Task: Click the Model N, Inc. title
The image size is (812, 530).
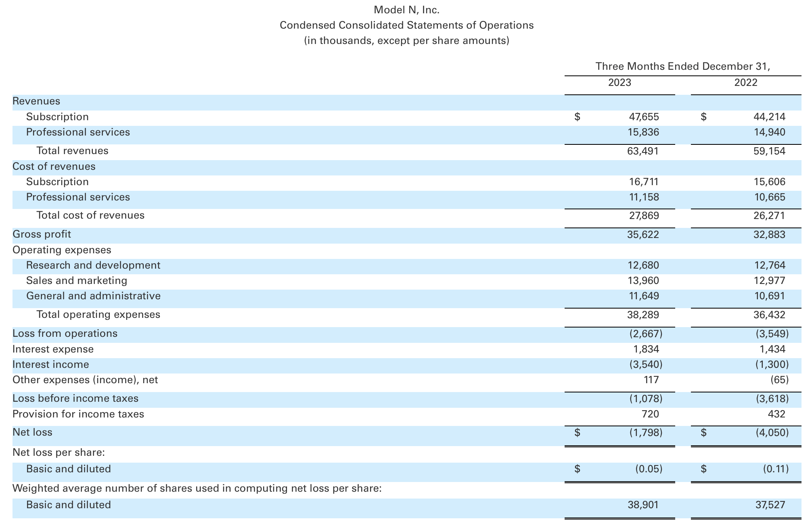Action: [406, 10]
